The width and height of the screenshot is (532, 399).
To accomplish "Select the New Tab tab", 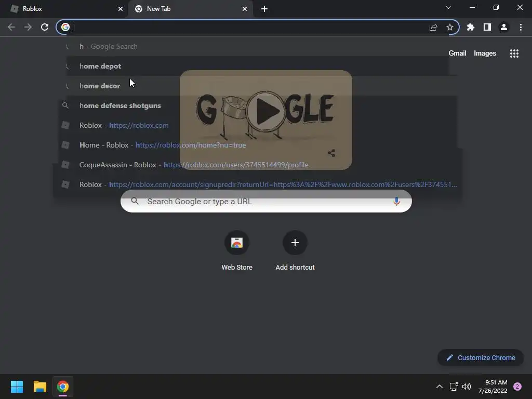I will 191,9.
